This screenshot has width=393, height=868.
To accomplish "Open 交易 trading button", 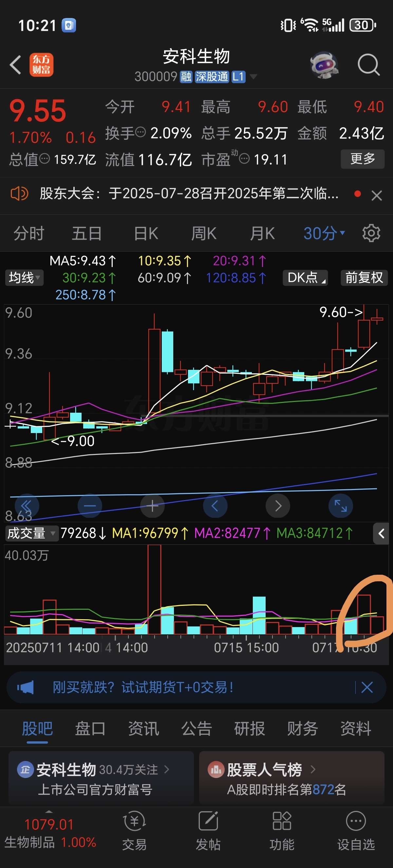I will click(135, 831).
